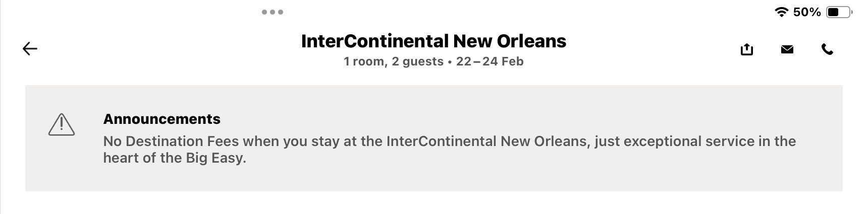868x214 pixels.
Task: Open the three-dot multitasking menu
Action: pos(273,12)
